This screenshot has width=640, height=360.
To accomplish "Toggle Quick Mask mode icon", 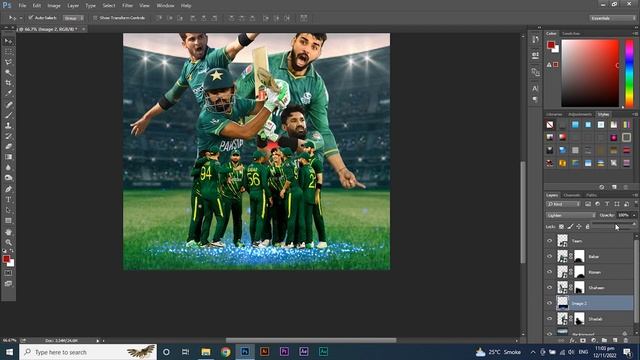I will pos(8,273).
